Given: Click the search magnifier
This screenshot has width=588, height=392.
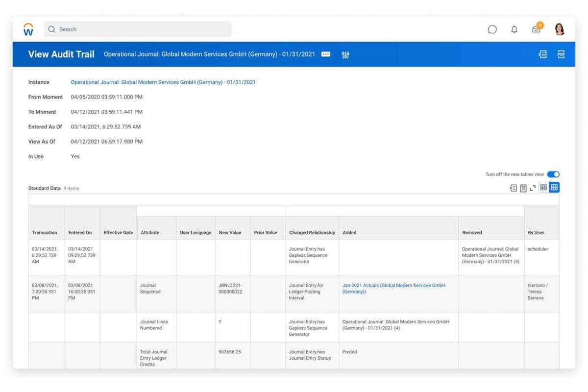Looking at the screenshot, I should 51,29.
